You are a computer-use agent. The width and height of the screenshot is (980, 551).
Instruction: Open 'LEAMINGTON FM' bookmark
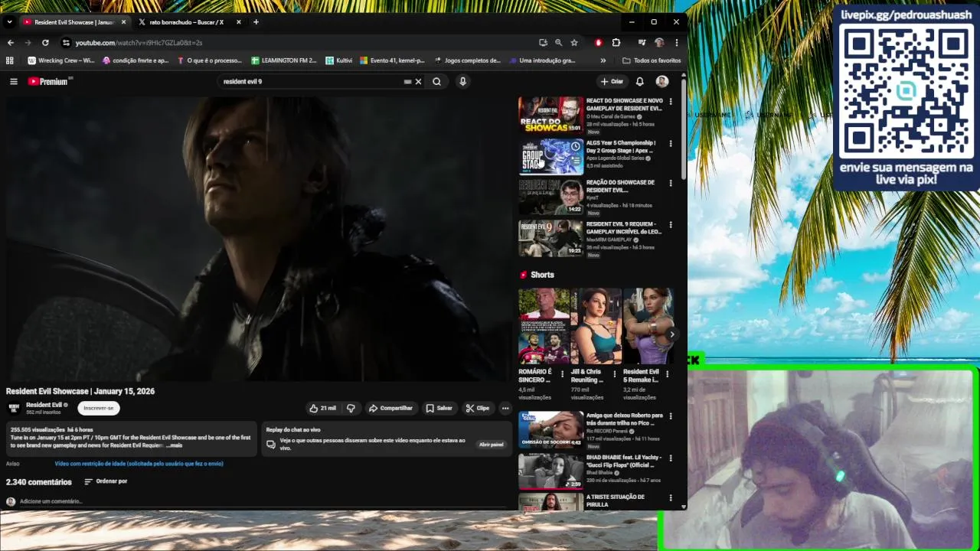(284, 60)
